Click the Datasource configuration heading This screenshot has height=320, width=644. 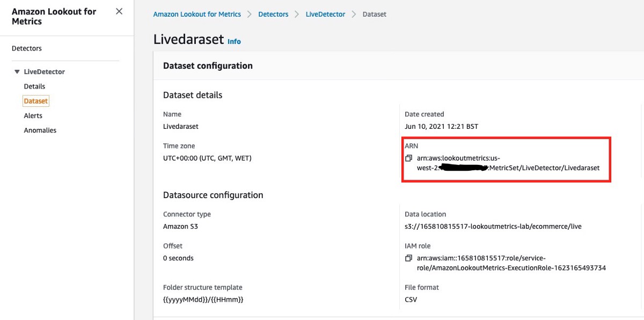click(x=213, y=195)
